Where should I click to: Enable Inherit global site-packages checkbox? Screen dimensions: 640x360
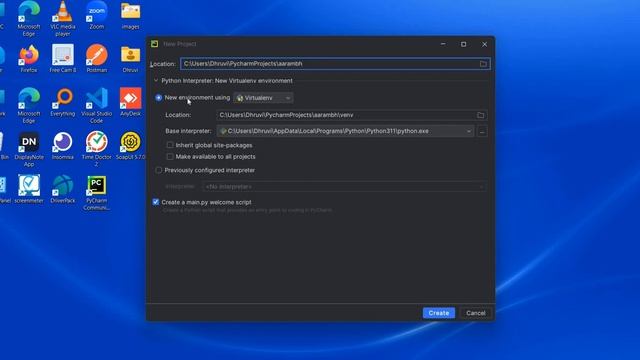click(170, 145)
